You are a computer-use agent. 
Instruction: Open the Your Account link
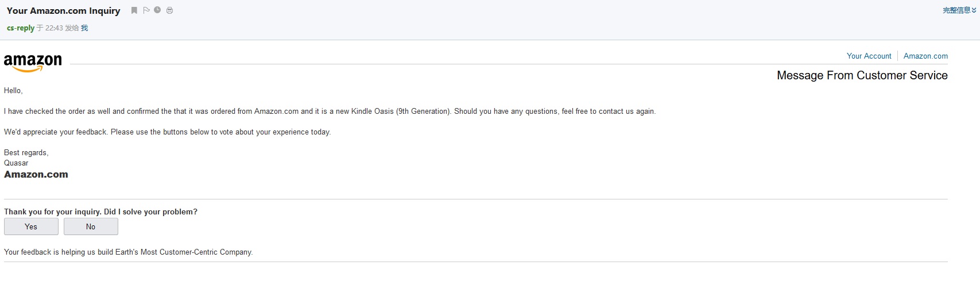pyautogui.click(x=869, y=56)
